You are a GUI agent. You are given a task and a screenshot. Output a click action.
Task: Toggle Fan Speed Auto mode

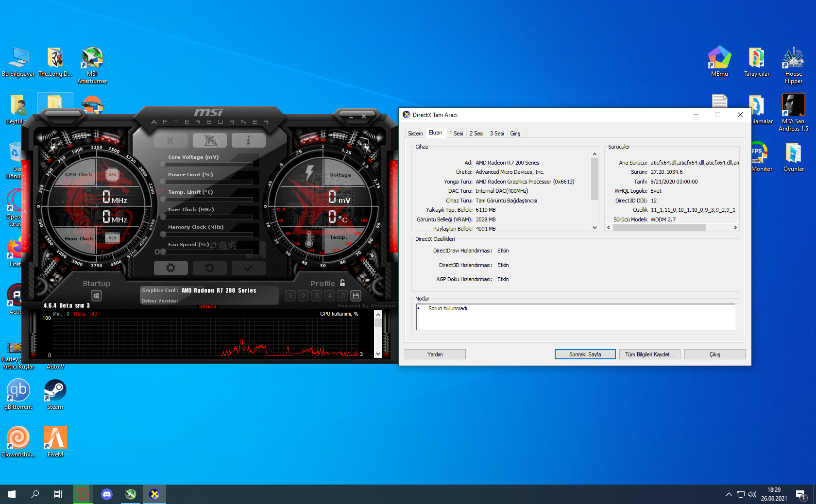click(257, 256)
